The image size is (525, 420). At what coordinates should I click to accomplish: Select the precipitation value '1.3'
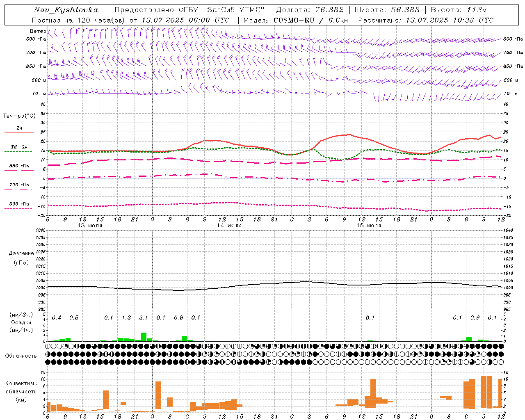coord(126,318)
